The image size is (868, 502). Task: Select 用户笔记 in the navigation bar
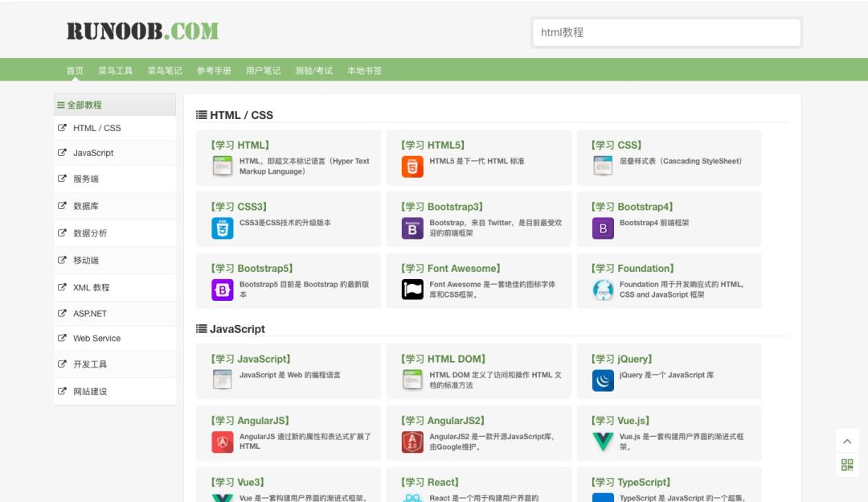(263, 70)
